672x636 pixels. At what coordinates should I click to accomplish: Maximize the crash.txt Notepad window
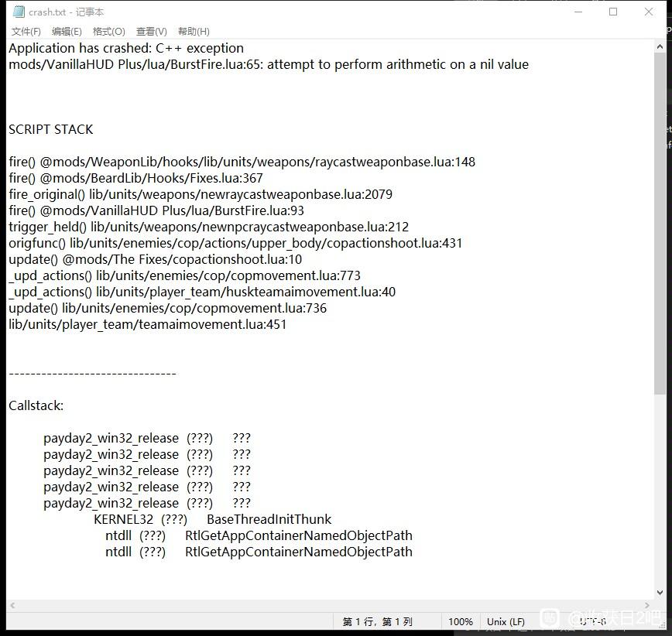(613, 12)
